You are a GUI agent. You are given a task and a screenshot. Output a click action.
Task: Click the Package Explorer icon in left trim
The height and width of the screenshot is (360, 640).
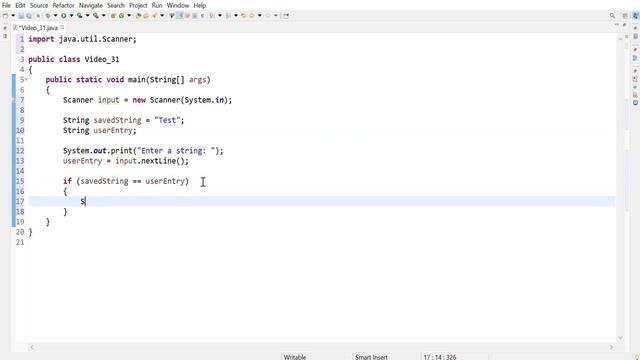click(5, 36)
